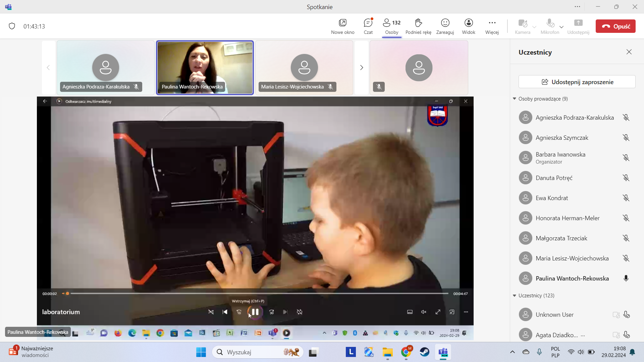Toggle the Osoby participants panel
The image size is (644, 362).
tap(391, 26)
